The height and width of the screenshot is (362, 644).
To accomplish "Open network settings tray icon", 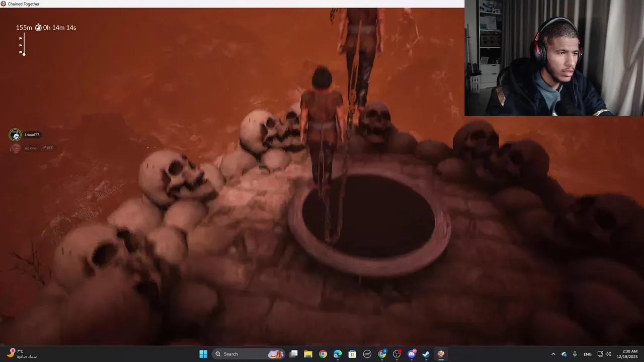I will pyautogui.click(x=600, y=354).
